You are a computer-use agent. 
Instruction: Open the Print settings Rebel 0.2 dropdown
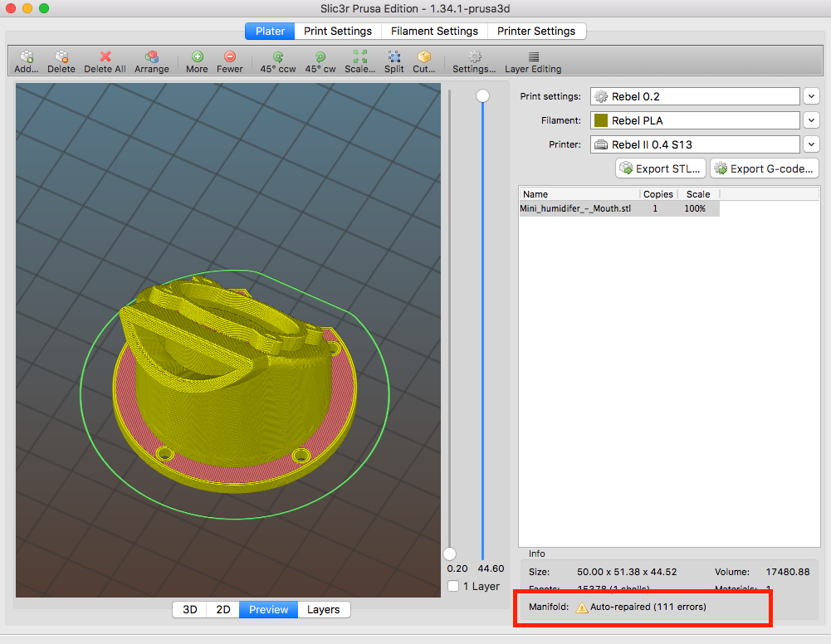(811, 96)
